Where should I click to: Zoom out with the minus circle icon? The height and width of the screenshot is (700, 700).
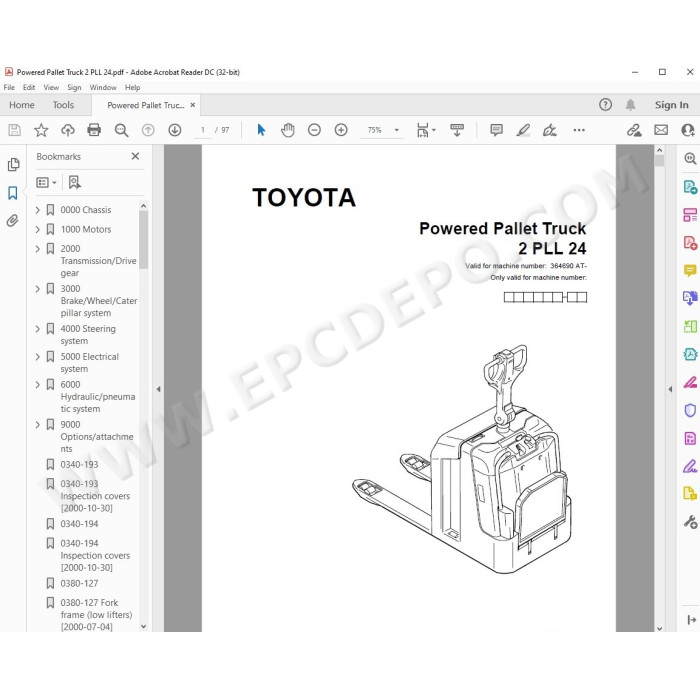pos(314,130)
